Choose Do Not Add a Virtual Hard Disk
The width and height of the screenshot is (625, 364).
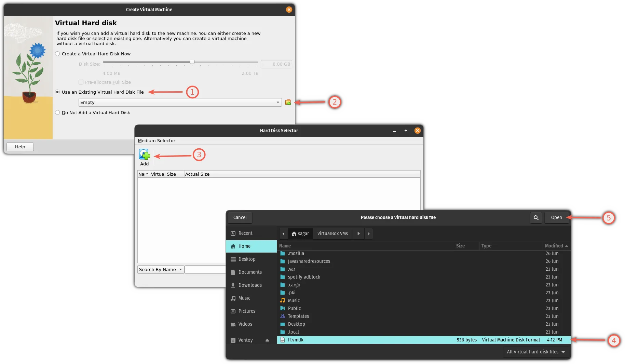click(58, 113)
